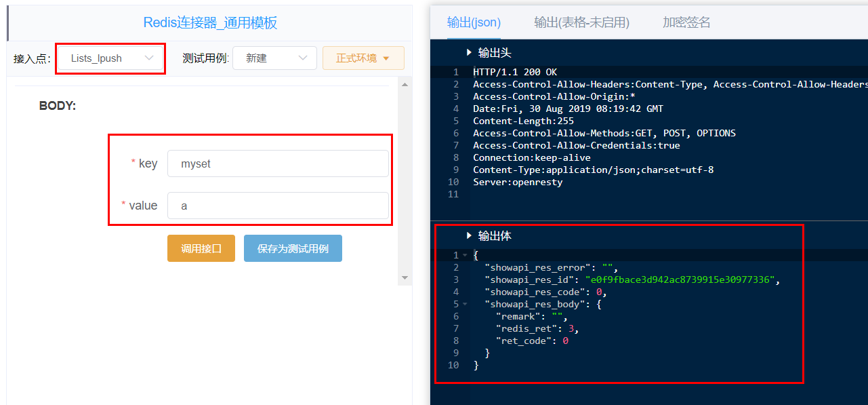Click the form scrollbar up arrow
Image resolution: width=868 pixels, height=405 pixels.
(x=405, y=85)
